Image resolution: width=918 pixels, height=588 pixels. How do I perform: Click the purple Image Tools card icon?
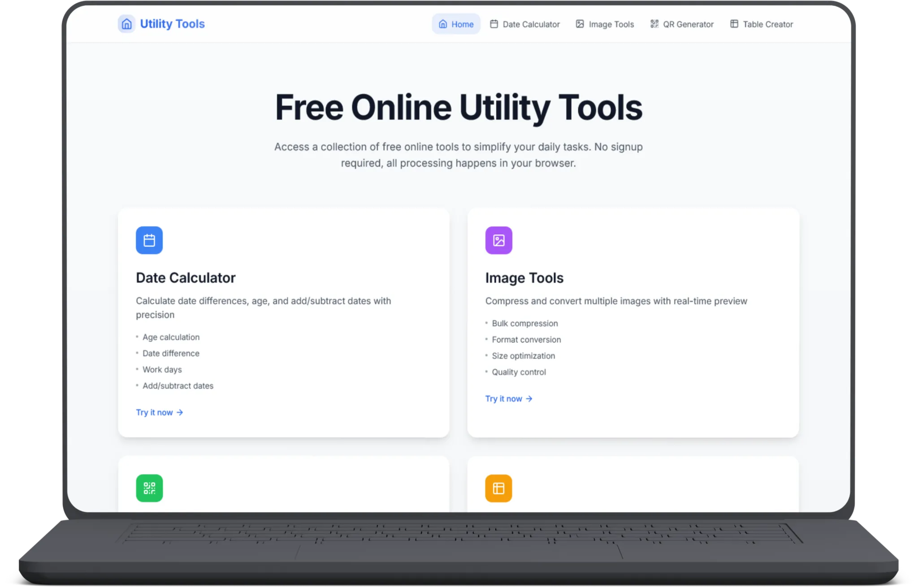click(x=498, y=240)
